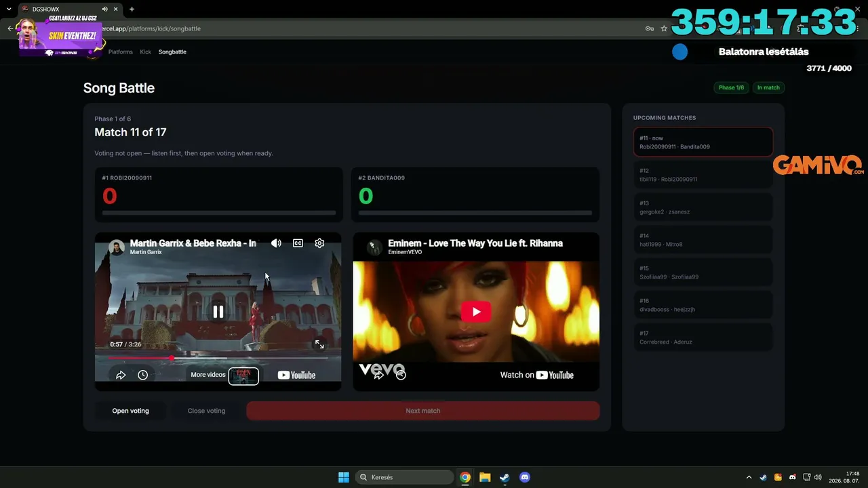Click the Phase 1/6 badge

[x=731, y=87]
